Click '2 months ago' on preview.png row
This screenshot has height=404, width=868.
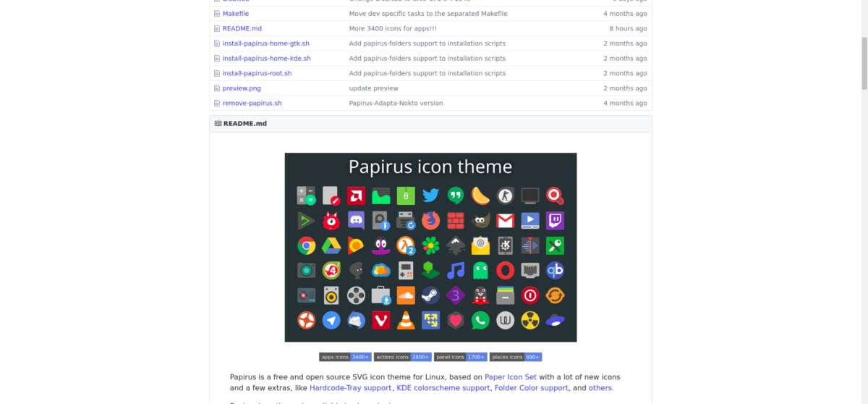pos(626,88)
